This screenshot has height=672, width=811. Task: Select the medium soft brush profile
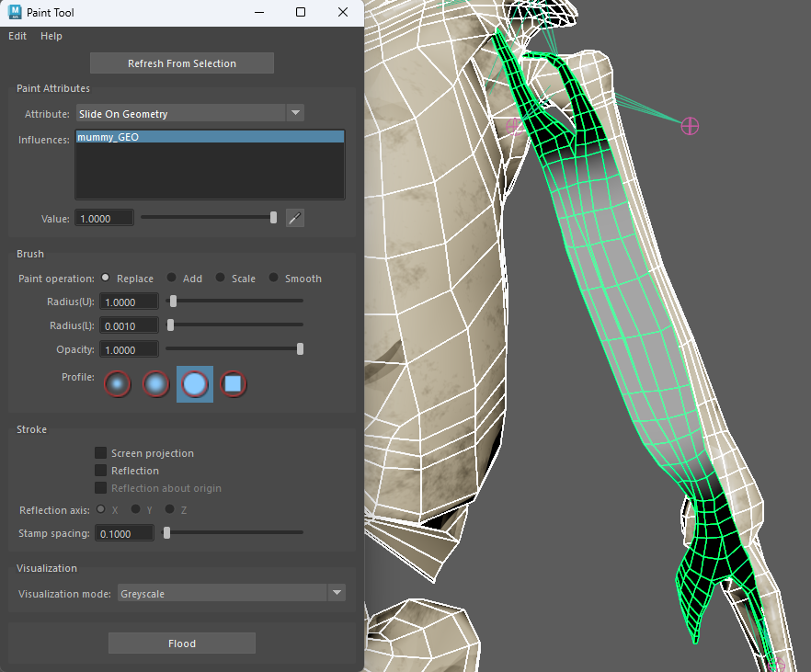155,383
